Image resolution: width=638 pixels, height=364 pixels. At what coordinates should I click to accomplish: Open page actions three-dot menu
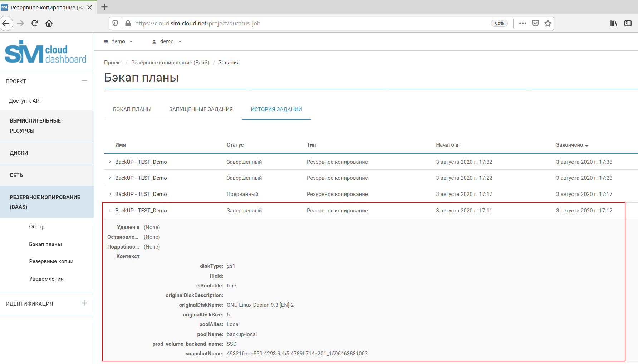point(522,24)
